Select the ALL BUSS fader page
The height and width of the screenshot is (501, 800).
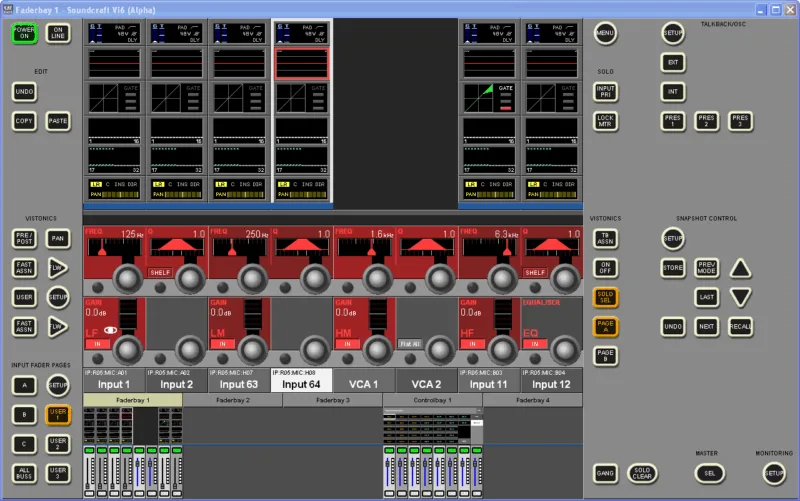24,473
